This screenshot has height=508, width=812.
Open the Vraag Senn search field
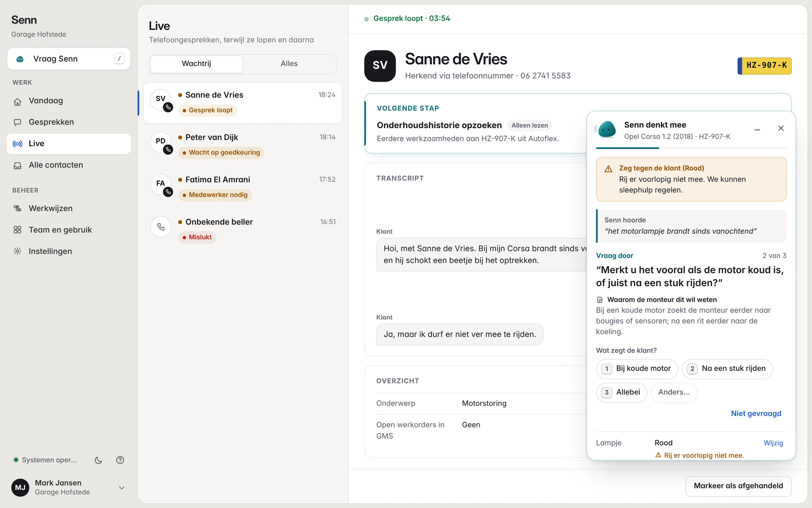[69, 59]
